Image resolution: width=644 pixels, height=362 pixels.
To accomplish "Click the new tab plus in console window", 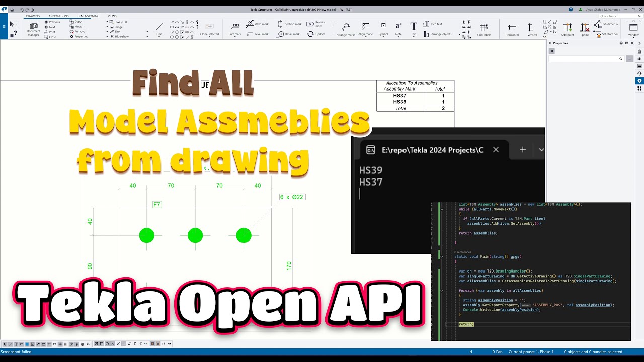I will [x=523, y=149].
